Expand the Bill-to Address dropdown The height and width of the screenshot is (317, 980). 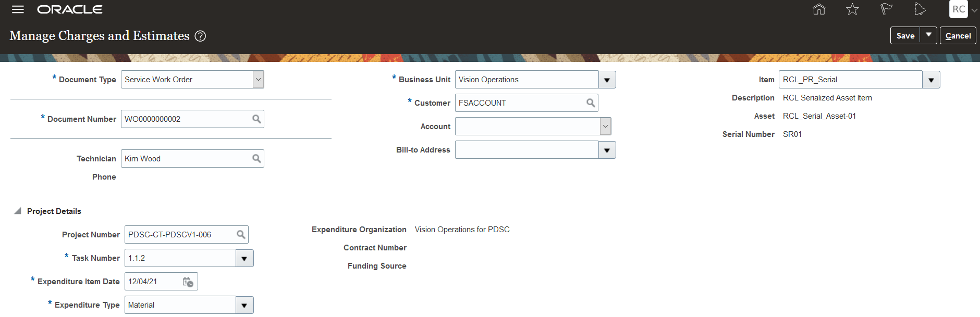point(607,150)
